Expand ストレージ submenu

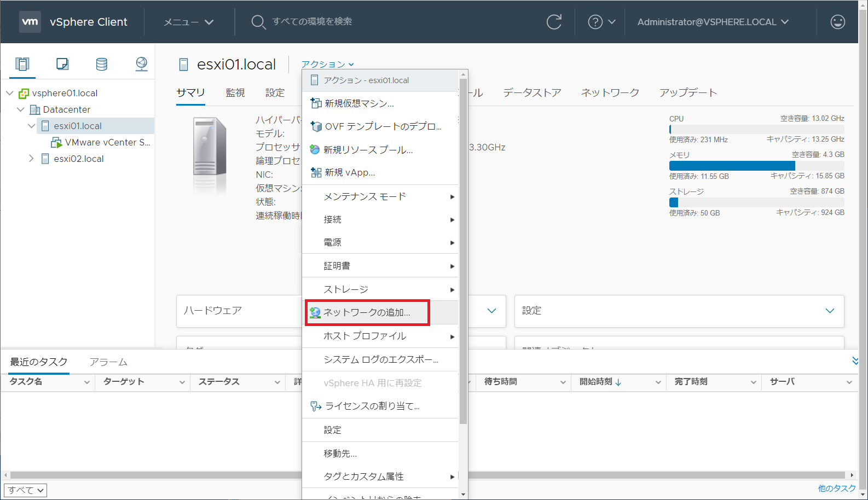(x=380, y=289)
